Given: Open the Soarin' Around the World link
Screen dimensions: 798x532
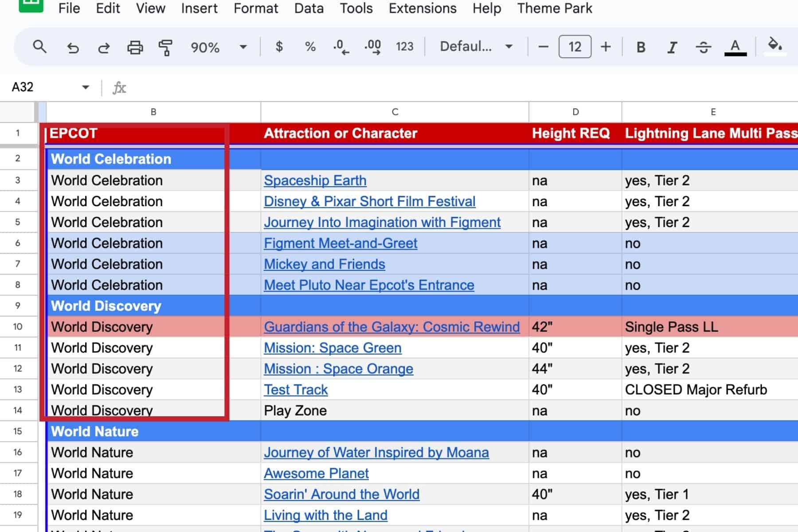Looking at the screenshot, I should [341, 494].
